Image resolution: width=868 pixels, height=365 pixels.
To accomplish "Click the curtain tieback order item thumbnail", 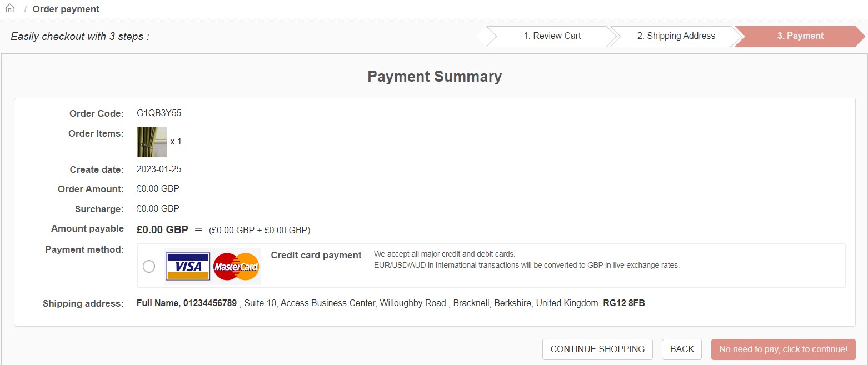I will (152, 142).
